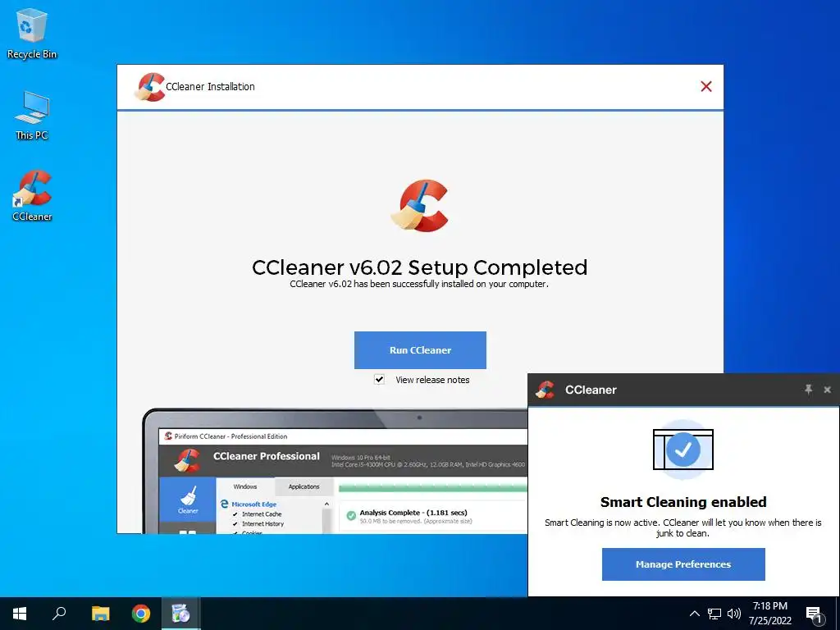Close the CCleaner Installation window
This screenshot has height=630, width=840.
tap(706, 86)
